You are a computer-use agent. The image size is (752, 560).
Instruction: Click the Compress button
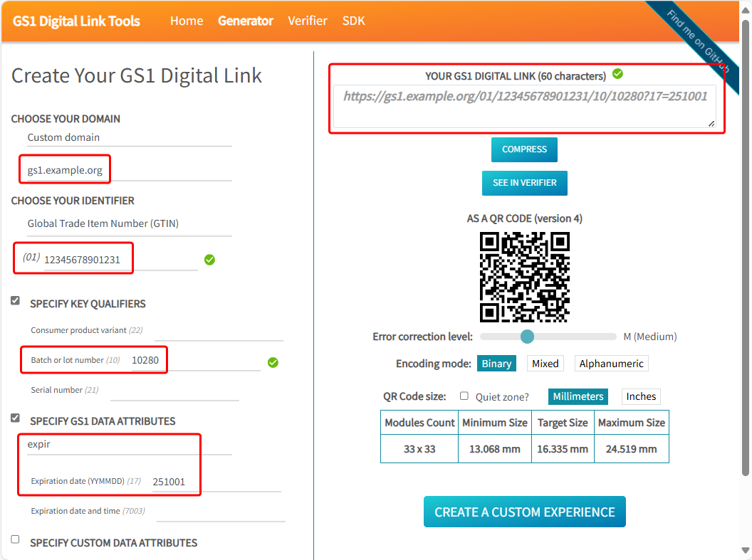pos(524,149)
